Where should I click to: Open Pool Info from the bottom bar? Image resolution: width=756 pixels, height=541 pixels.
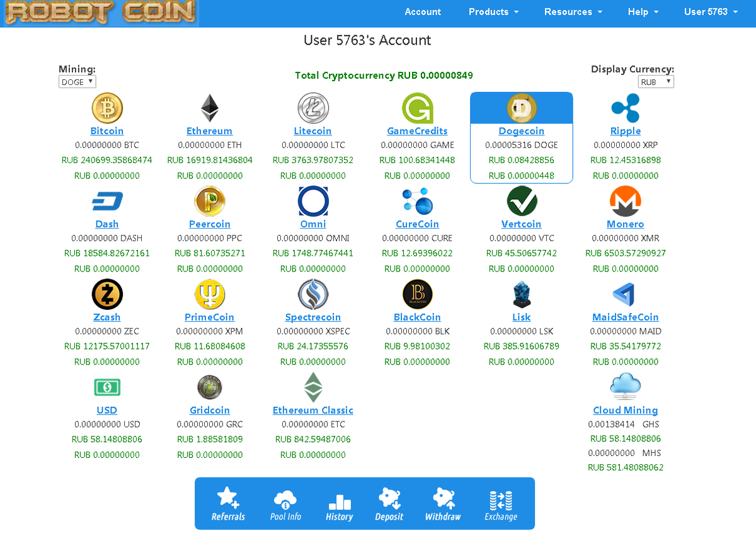point(285,504)
